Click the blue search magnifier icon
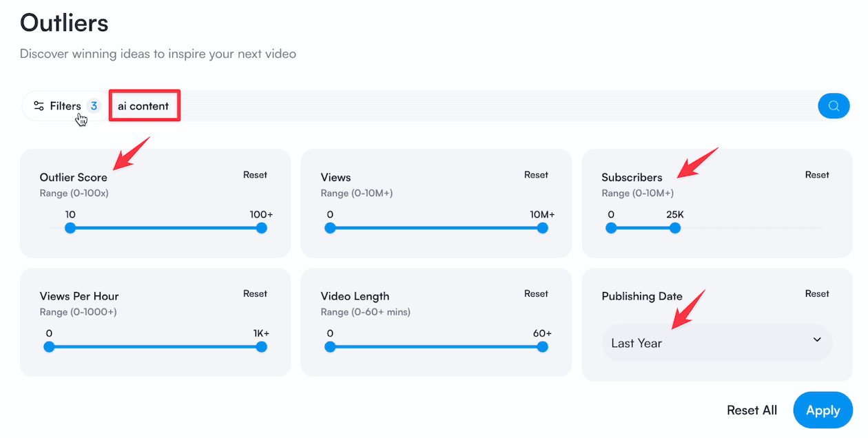Viewport: 868px width, 438px height. pyautogui.click(x=834, y=106)
